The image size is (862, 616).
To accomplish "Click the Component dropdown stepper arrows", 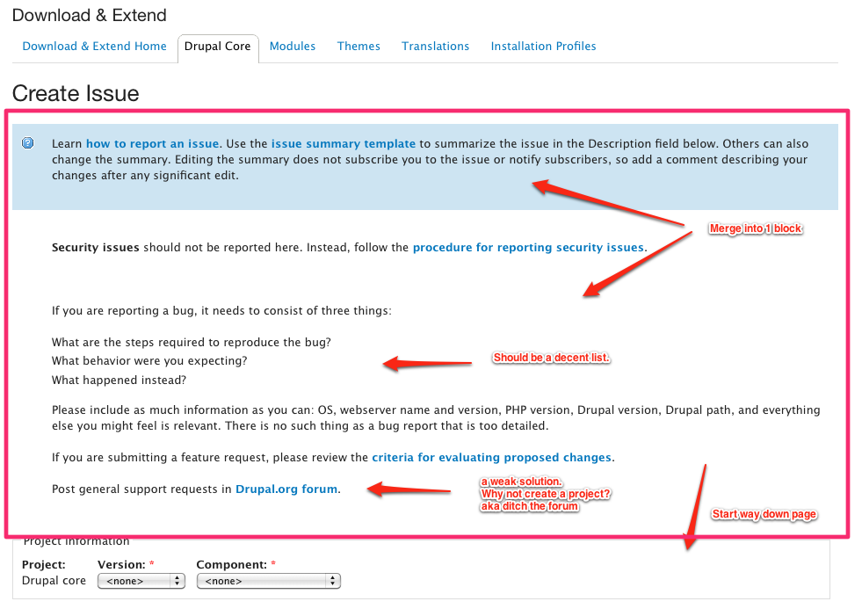I will point(332,581).
